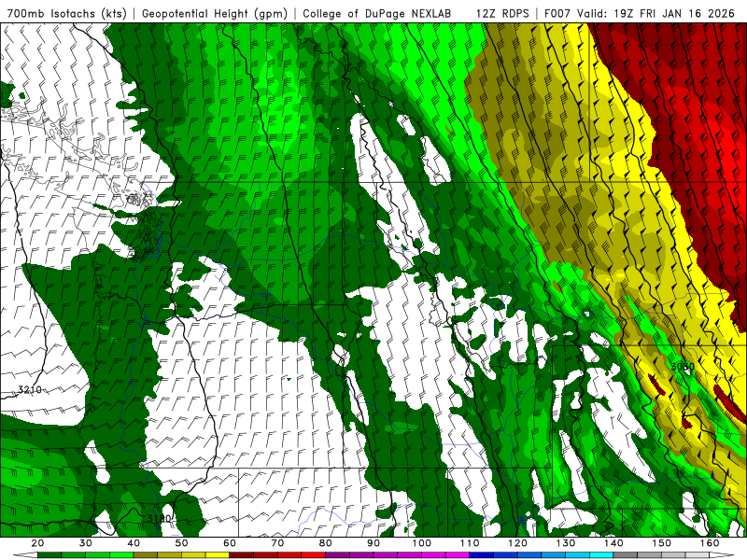
Task: Click the magenta color bar segment below 100
Action: [x=410, y=555]
